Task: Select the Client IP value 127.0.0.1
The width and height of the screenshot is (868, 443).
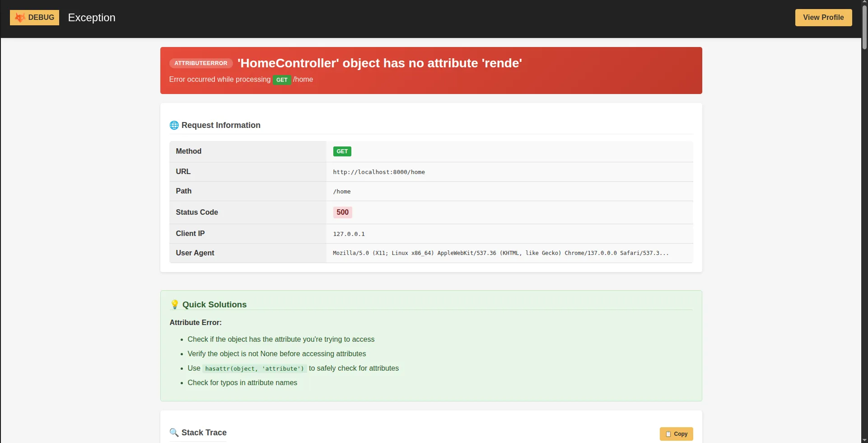Action: (349, 234)
